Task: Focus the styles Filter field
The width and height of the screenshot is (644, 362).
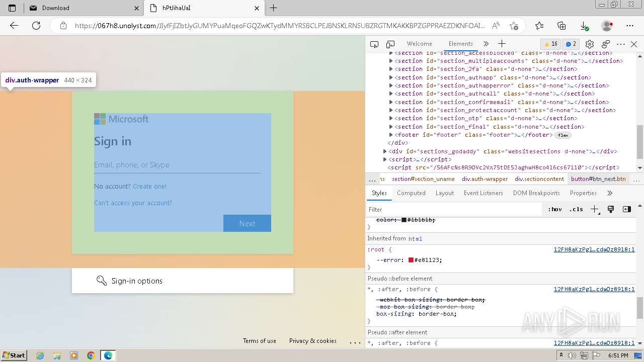Action: (x=455, y=209)
